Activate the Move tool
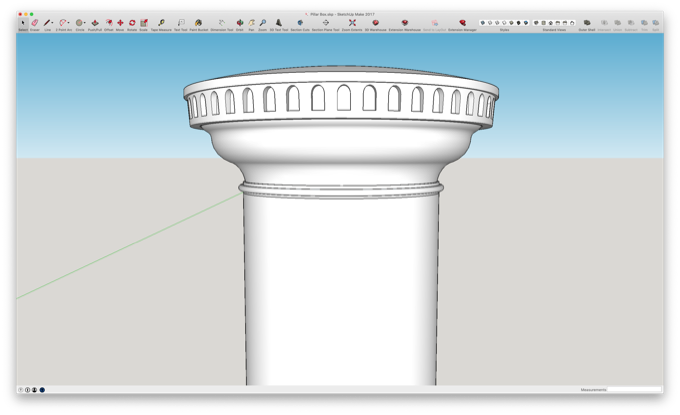This screenshot has width=680, height=415. (x=120, y=23)
